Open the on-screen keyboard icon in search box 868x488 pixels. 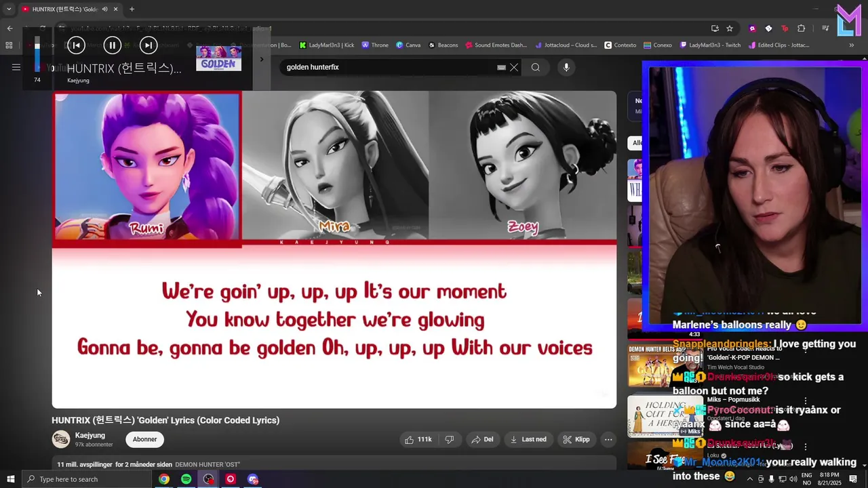(501, 67)
